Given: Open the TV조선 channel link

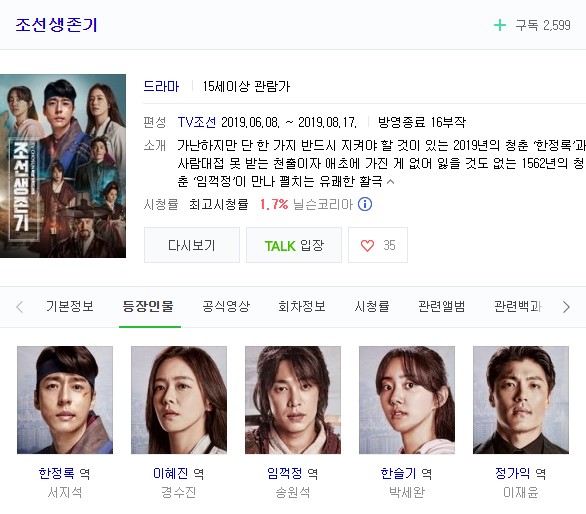Looking at the screenshot, I should pos(197,122).
